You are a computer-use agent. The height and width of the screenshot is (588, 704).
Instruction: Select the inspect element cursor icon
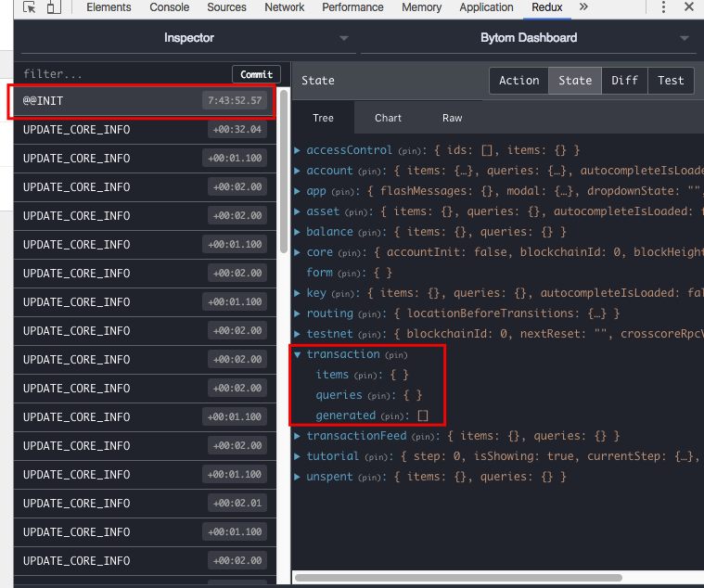[x=29, y=7]
